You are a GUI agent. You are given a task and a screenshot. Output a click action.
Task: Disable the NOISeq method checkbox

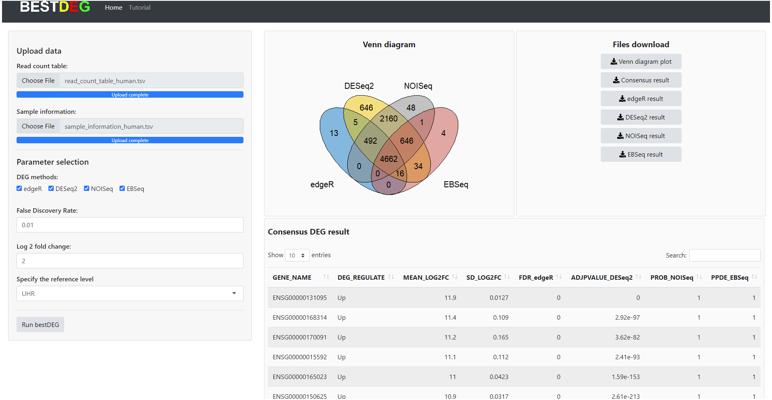(x=87, y=188)
